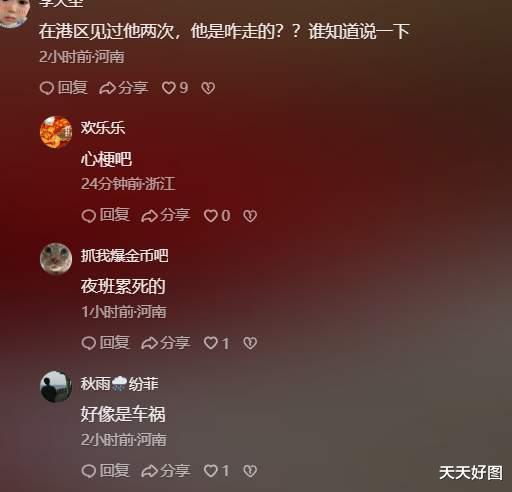Share 欢乐乐's comment from 浙江
Screen dimensions: 512x492
pos(166,215)
